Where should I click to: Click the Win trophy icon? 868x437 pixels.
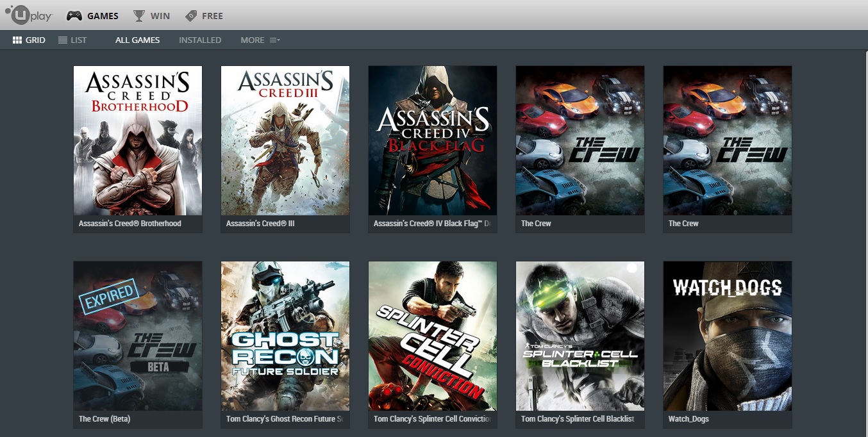139,16
